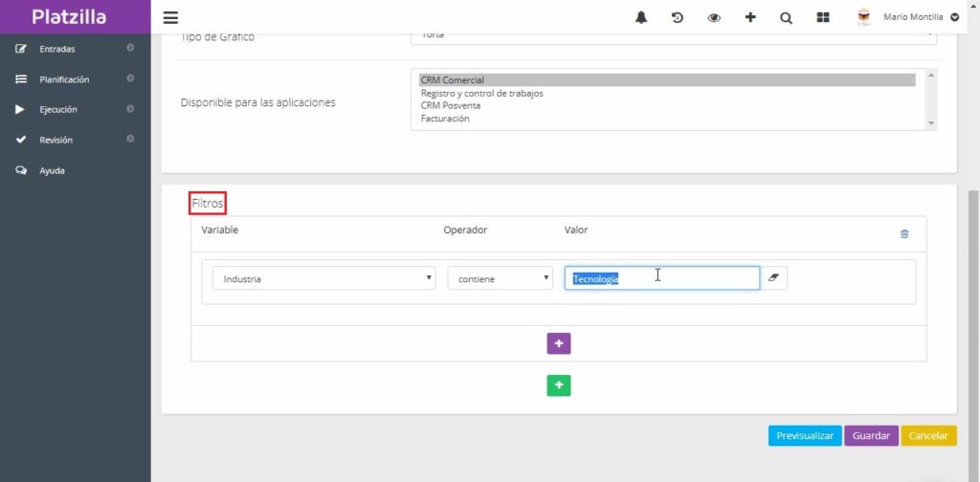Screen dimensions: 980x482
Task: Open the hamburger menu icon
Action: 170,17
